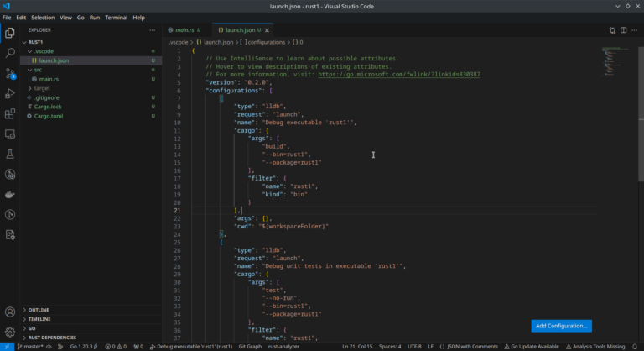Image resolution: width=644 pixels, height=351 pixels.
Task: Click open changes icon in editor toolbar
Action: (x=612, y=30)
